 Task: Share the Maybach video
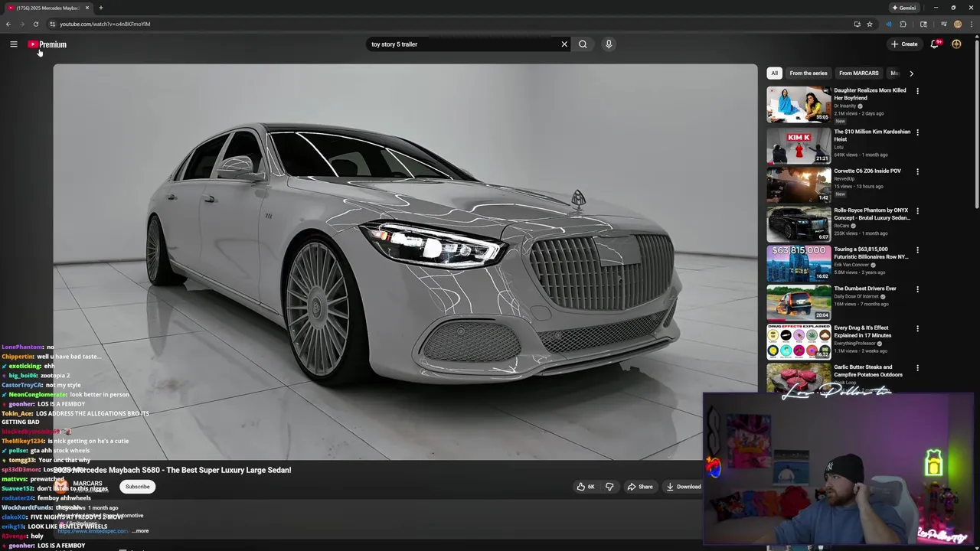point(640,487)
